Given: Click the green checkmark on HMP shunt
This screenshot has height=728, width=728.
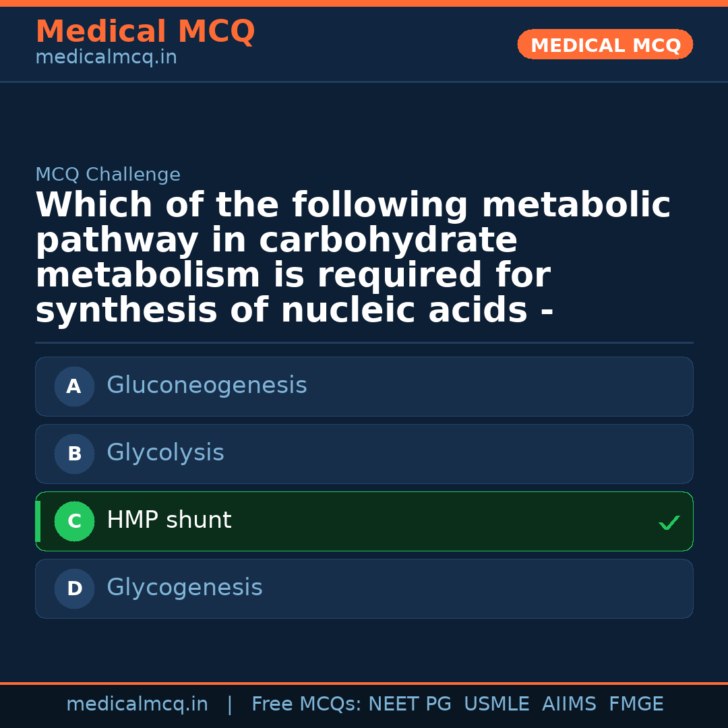Looking at the screenshot, I should tap(669, 522).
